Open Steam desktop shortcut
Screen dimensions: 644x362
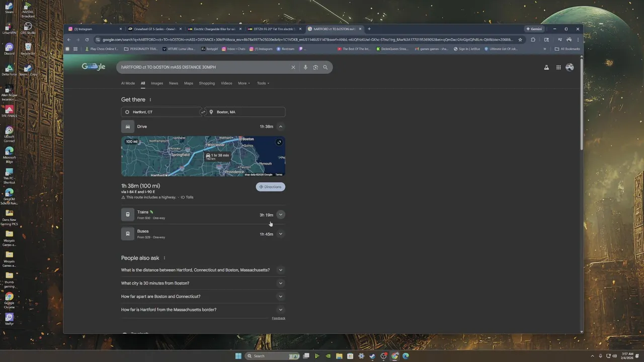(9, 9)
